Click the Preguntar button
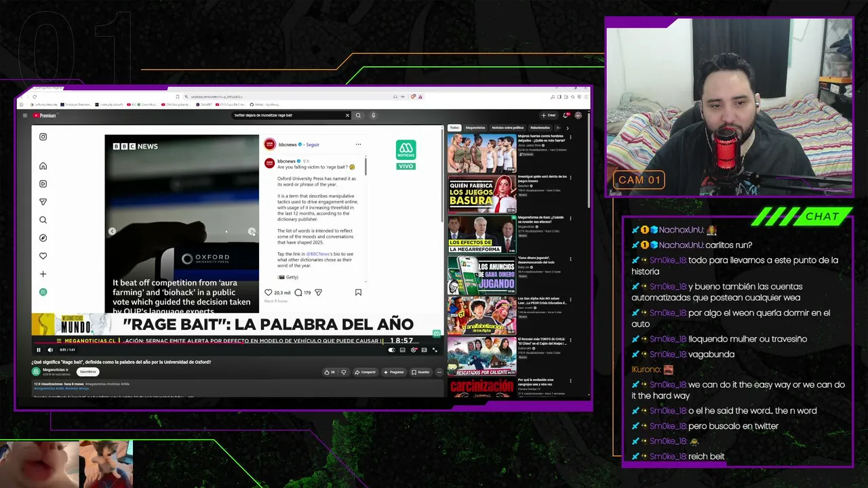 coord(394,372)
